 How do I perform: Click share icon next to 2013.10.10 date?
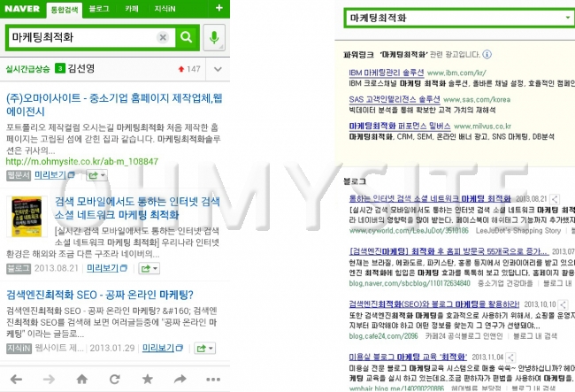563,304
